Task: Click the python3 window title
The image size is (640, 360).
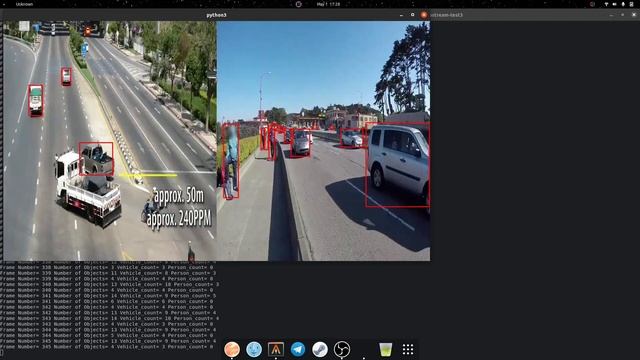Action: click(x=216, y=15)
